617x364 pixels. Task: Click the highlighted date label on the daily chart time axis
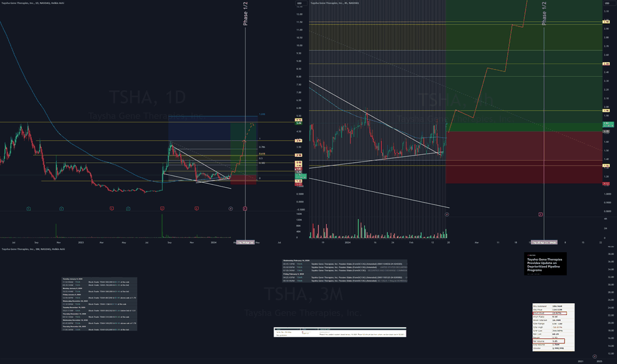click(245, 242)
